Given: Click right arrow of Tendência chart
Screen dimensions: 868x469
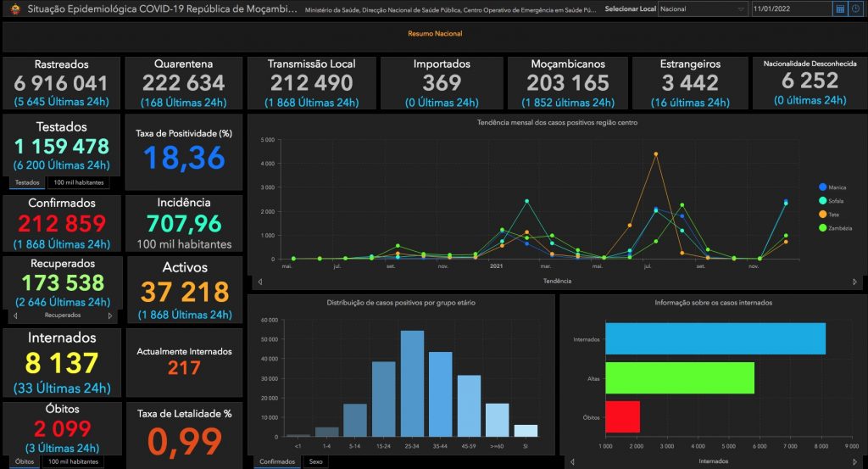Looking at the screenshot, I should point(855,281).
